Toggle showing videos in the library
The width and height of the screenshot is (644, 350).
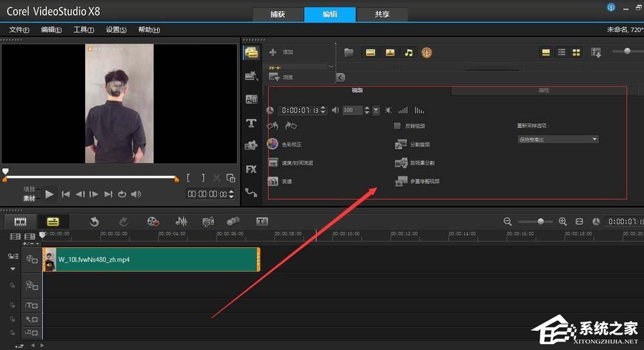point(370,52)
